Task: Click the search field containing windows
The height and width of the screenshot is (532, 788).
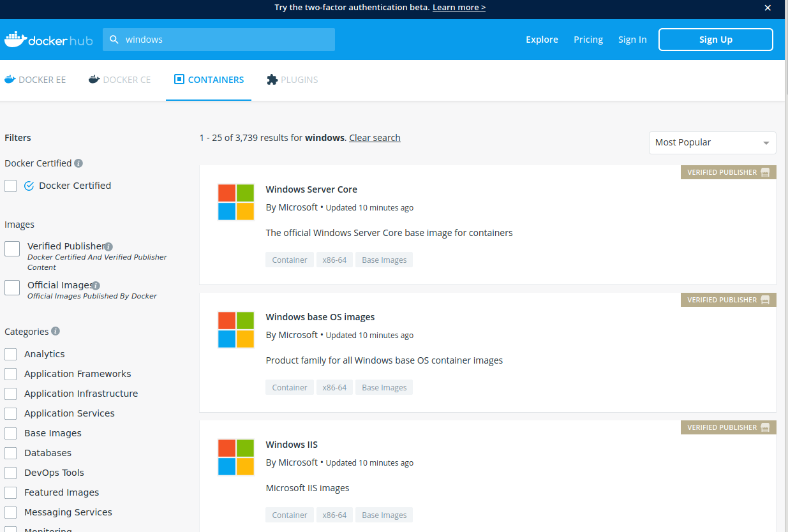Action: pos(219,40)
